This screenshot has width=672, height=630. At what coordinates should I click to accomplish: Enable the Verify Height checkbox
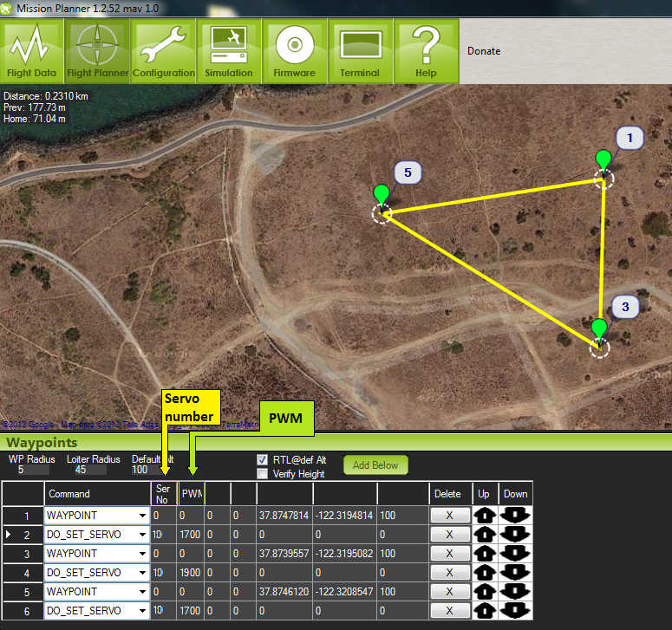(263, 474)
